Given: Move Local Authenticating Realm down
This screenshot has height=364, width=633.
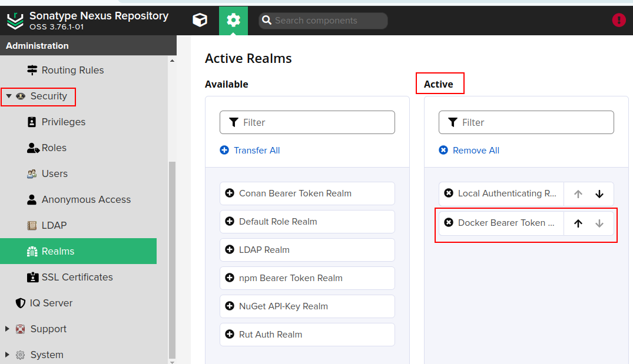Looking at the screenshot, I should click(599, 194).
